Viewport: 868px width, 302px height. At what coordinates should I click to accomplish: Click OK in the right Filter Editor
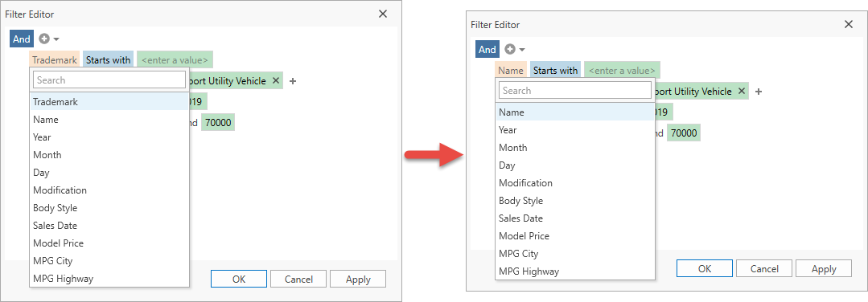(x=705, y=269)
